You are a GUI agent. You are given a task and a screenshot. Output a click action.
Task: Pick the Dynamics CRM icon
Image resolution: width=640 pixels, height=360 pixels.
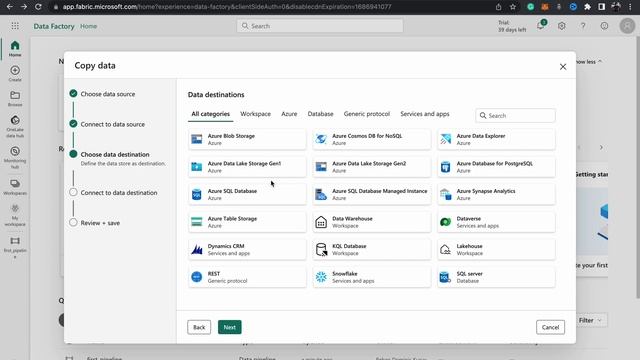197,249
